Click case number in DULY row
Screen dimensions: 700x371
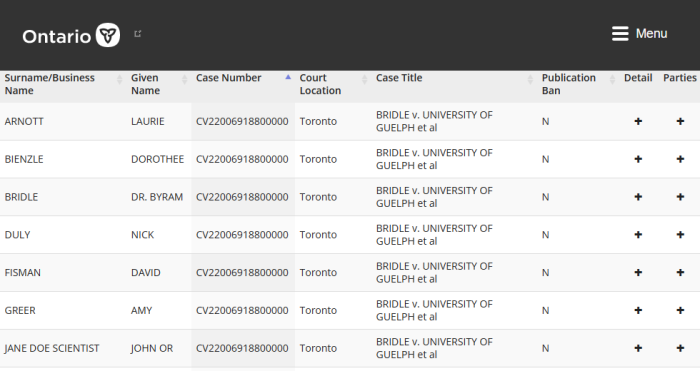242,235
